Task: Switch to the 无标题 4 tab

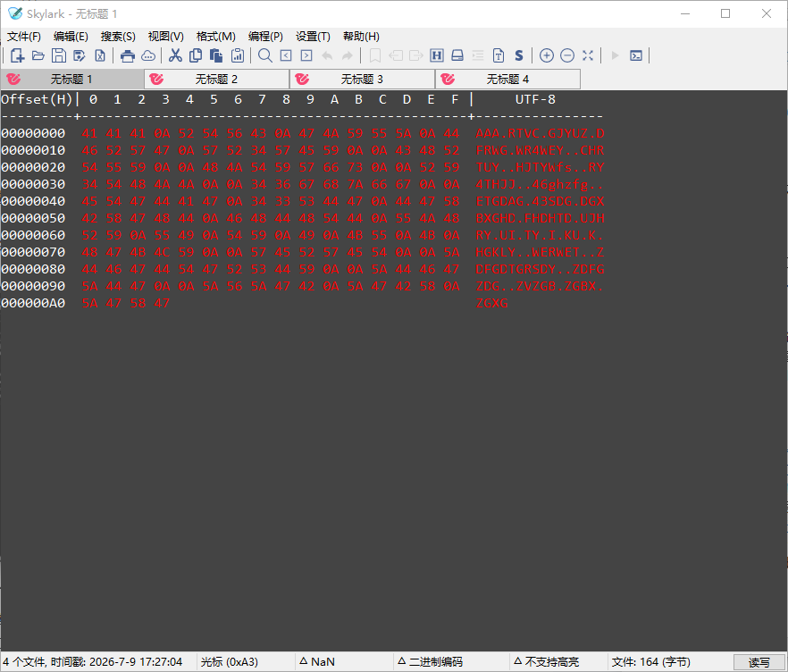Action: (x=508, y=79)
